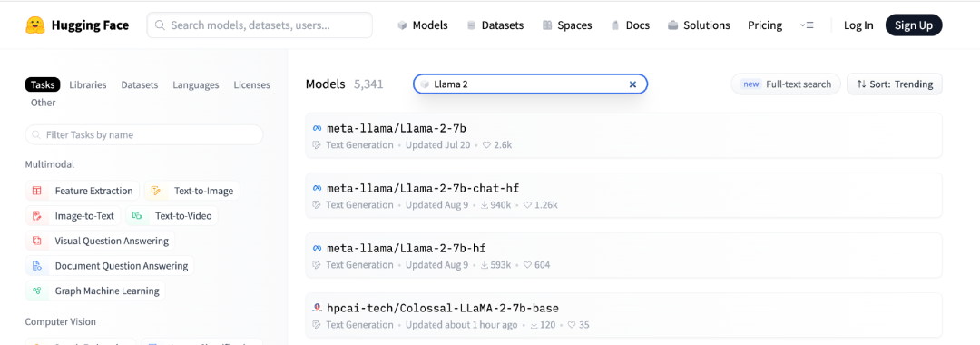The image size is (980, 345).
Task: Switch to the Licenses filter tab
Action: click(x=252, y=84)
